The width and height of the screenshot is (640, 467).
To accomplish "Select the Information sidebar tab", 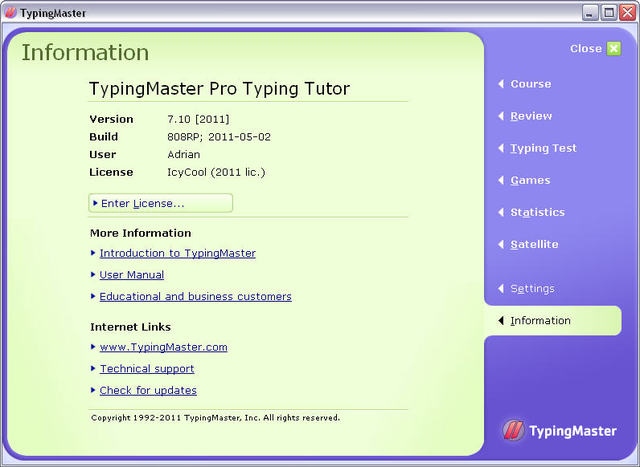I will [553, 320].
